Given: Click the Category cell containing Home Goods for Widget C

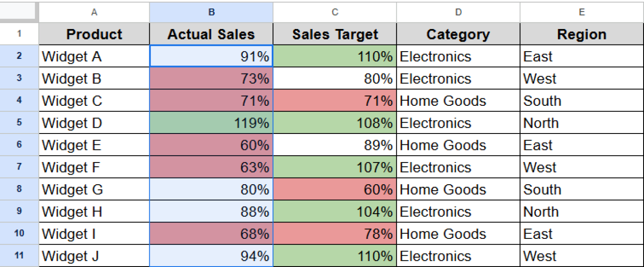Looking at the screenshot, I should pyautogui.click(x=457, y=101).
